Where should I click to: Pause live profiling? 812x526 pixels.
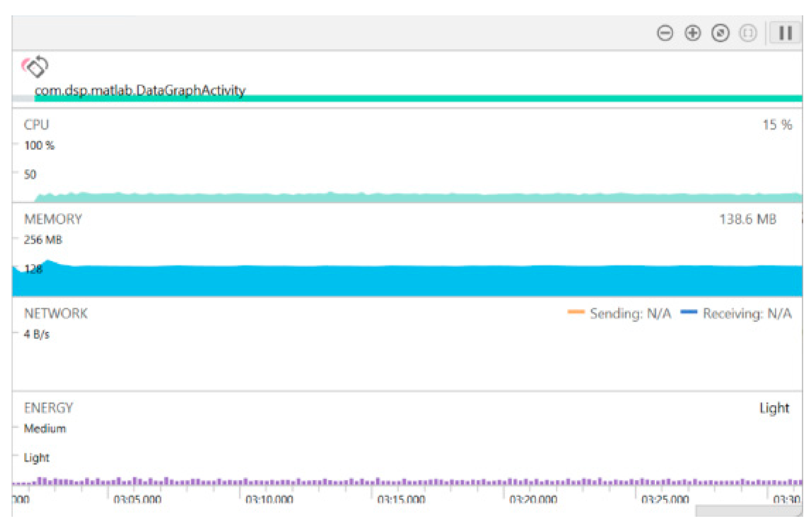785,33
